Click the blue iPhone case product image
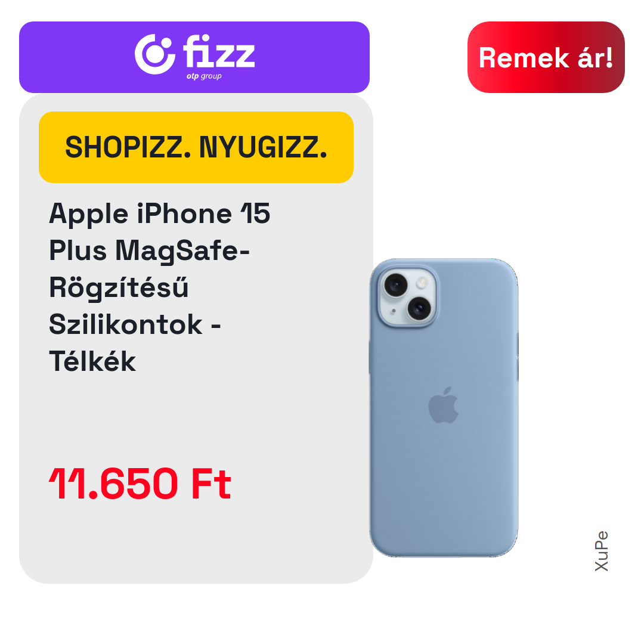 tap(444, 407)
